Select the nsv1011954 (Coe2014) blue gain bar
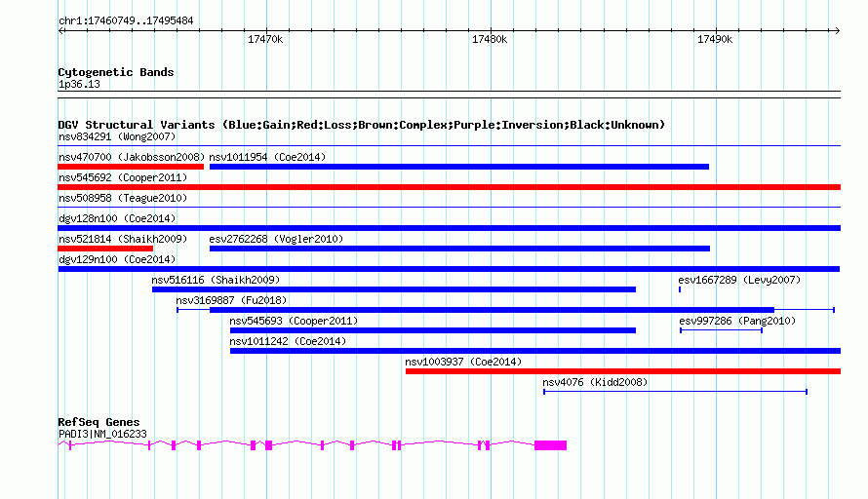Viewport: 868px width, 499px height. click(459, 167)
